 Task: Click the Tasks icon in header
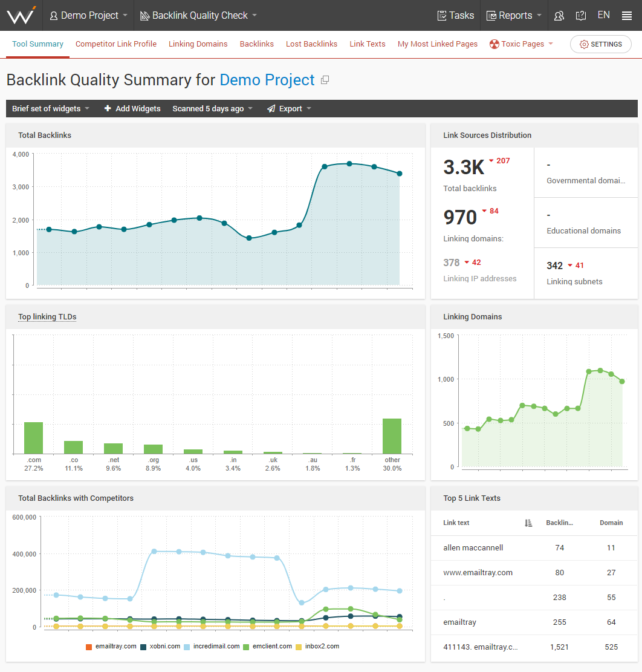tap(441, 16)
